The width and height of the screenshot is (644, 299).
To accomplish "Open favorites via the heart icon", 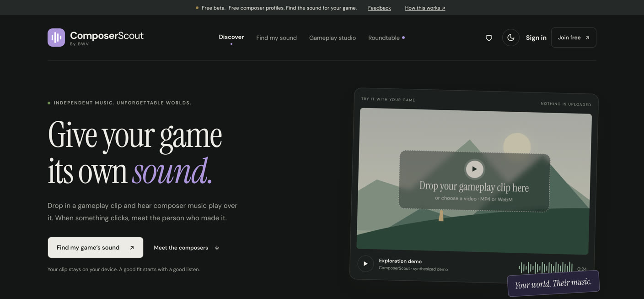I will point(489,38).
